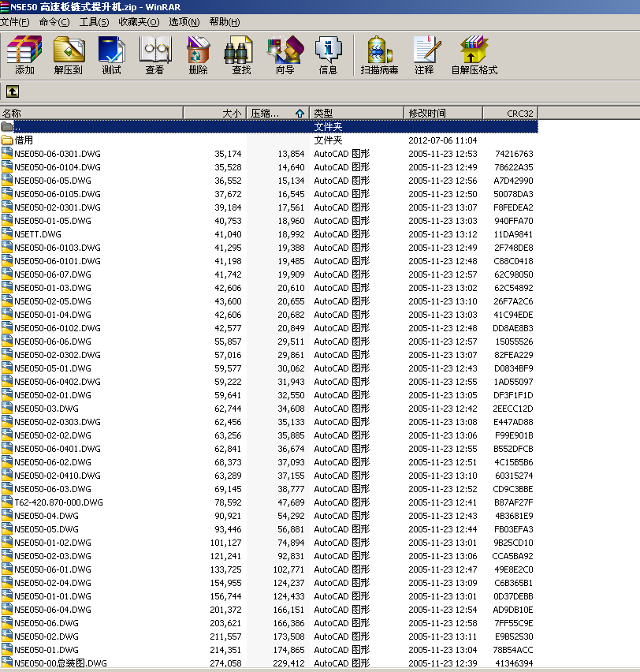
Task: Open the 工具(S) menu
Action: [x=94, y=22]
